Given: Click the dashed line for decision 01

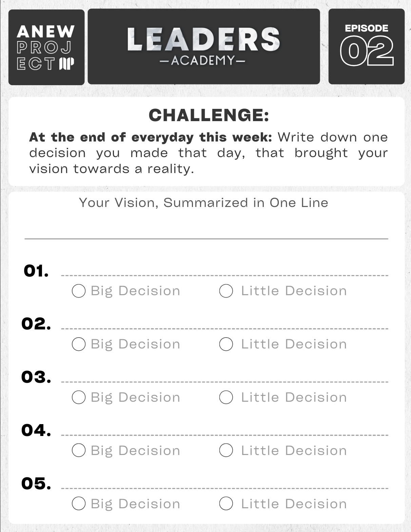Looking at the screenshot, I should tap(224, 275).
